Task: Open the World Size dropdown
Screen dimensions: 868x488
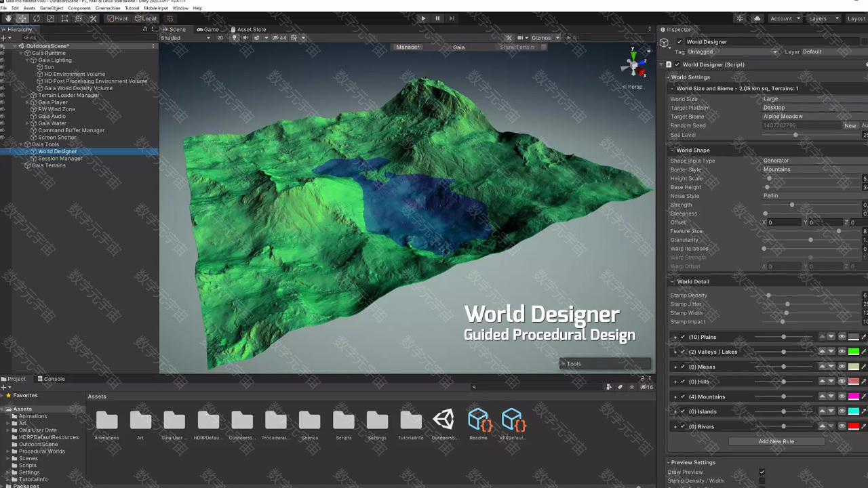Action: (815, 99)
